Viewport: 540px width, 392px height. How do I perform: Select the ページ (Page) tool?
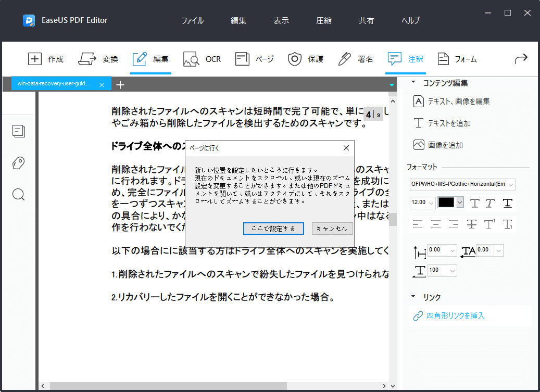point(254,59)
